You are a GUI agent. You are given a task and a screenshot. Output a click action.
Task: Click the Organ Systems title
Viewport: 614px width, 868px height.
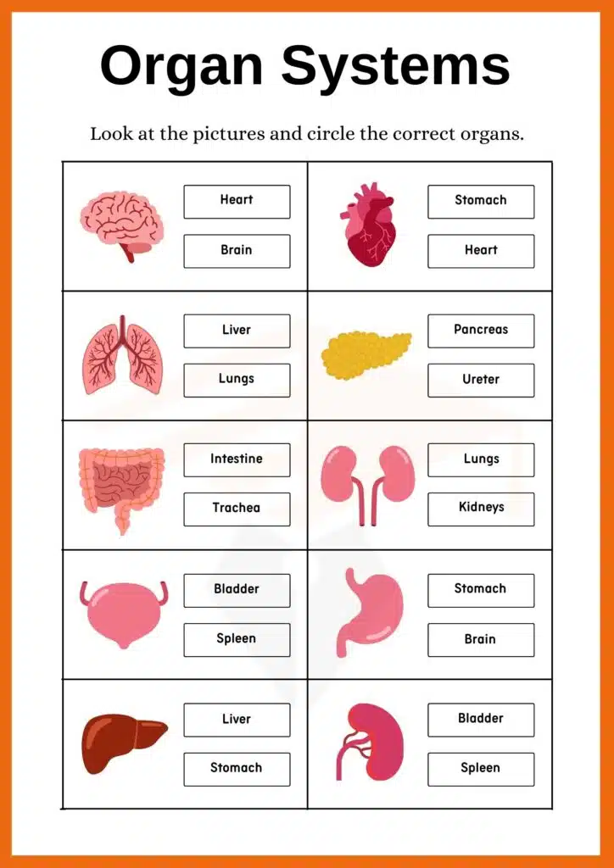[x=305, y=66]
